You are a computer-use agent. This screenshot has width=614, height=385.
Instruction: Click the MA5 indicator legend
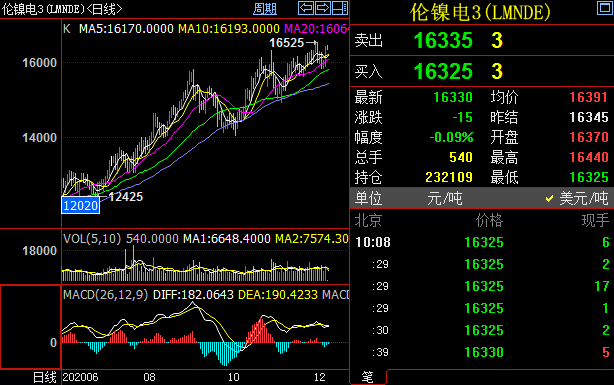126,29
